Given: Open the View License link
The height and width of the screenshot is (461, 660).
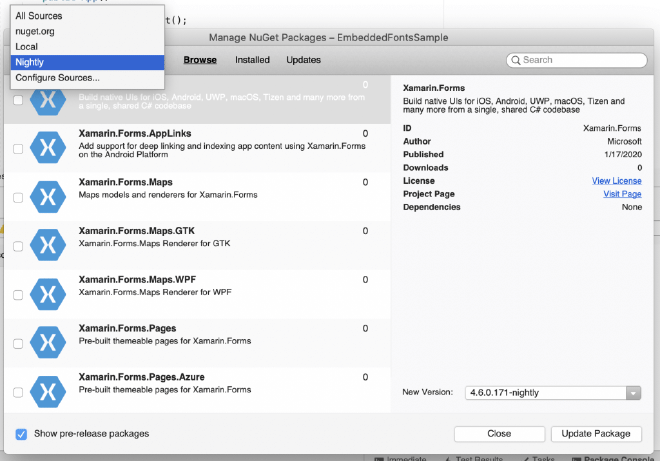Looking at the screenshot, I should click(617, 181).
